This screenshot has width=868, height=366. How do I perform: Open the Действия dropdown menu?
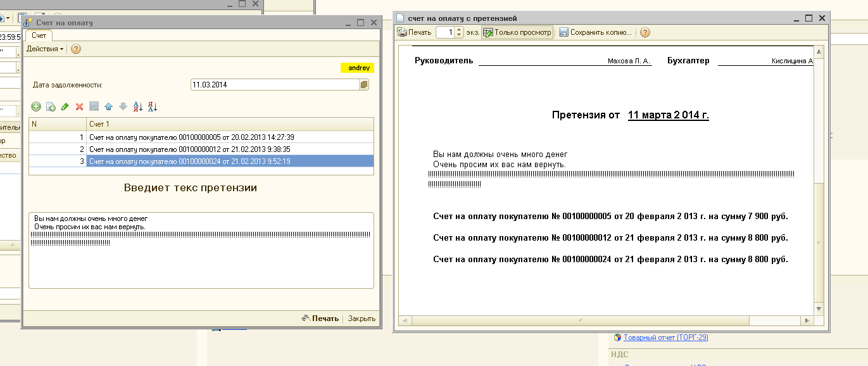pos(45,49)
